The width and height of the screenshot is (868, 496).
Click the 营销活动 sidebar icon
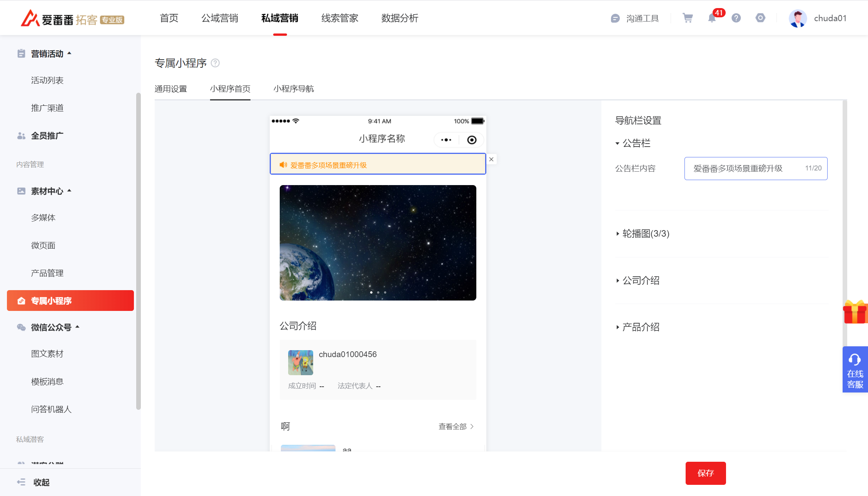[x=22, y=54]
